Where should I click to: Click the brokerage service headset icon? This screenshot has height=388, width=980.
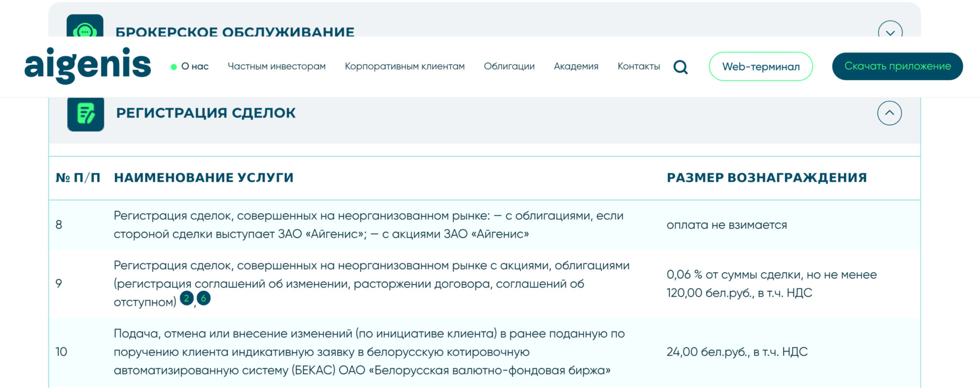tap(85, 26)
